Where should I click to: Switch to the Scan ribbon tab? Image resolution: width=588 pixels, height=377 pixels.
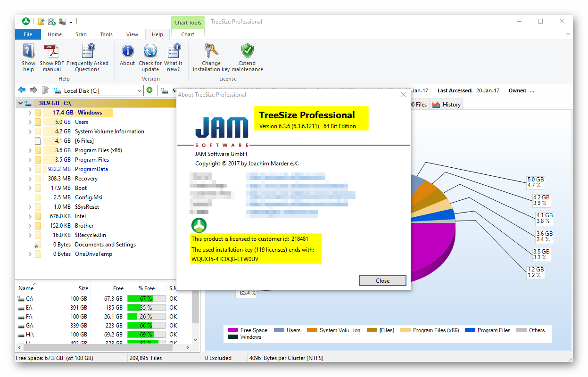point(81,34)
